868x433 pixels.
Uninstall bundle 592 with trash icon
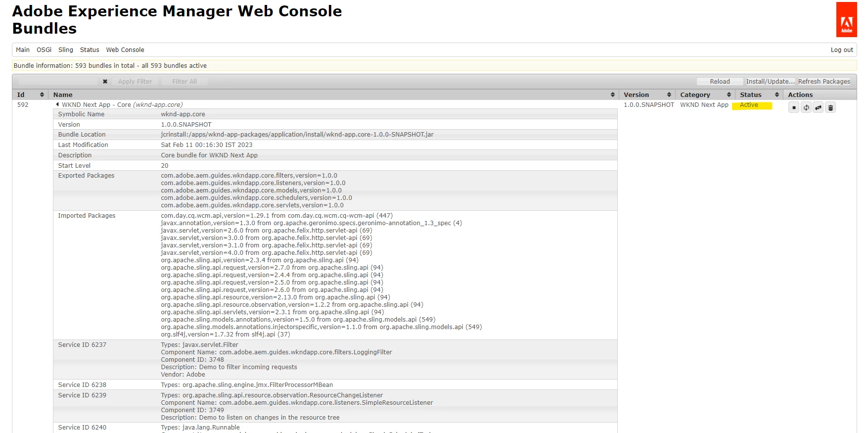point(831,107)
